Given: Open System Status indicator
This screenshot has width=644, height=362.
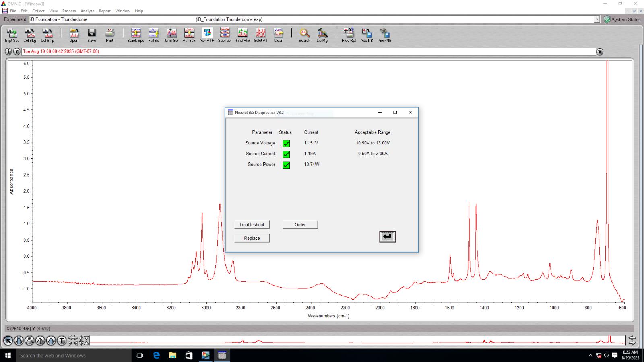Looking at the screenshot, I should pyautogui.click(x=622, y=19).
